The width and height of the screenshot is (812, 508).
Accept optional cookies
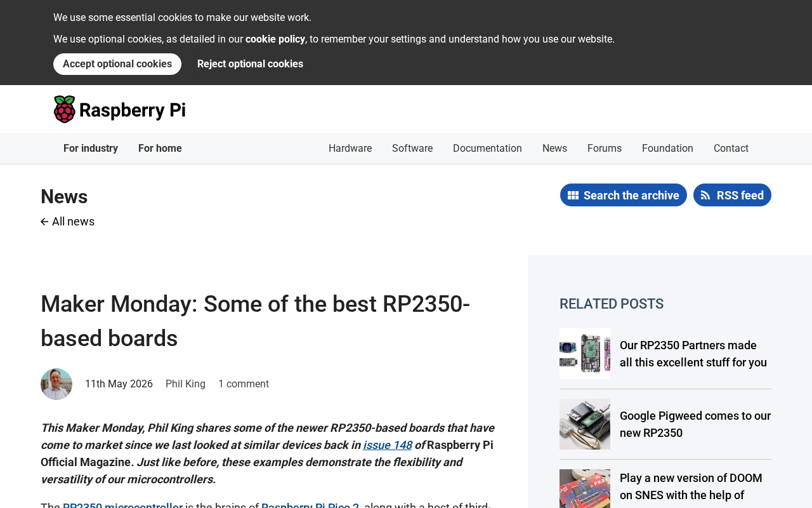pyautogui.click(x=117, y=64)
